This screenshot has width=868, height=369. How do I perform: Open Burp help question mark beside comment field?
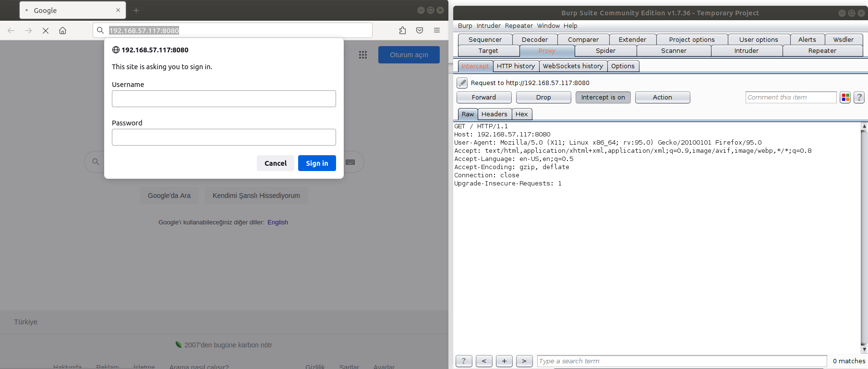(x=859, y=98)
